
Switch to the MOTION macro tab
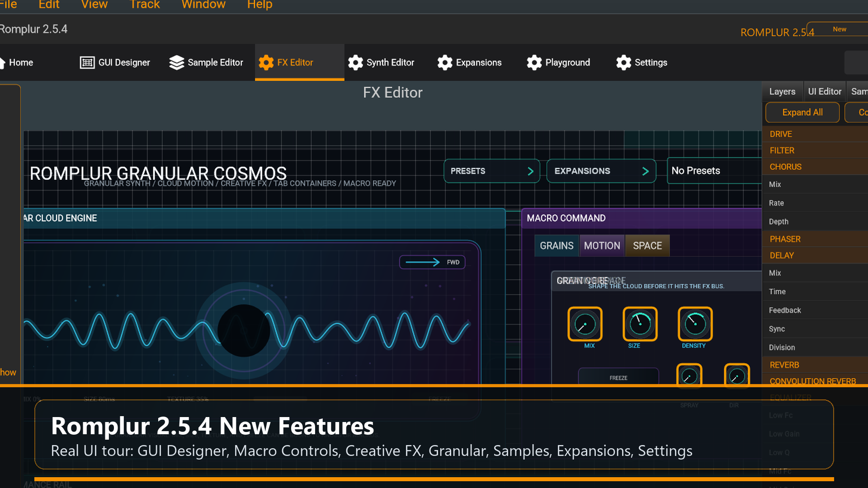pos(602,245)
